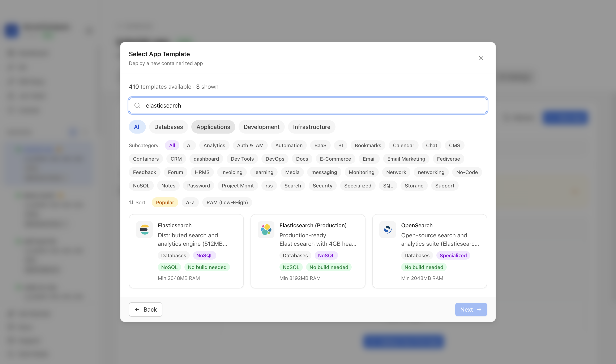Select the All subcategory chip
The height and width of the screenshot is (364, 616).
pyautogui.click(x=172, y=146)
